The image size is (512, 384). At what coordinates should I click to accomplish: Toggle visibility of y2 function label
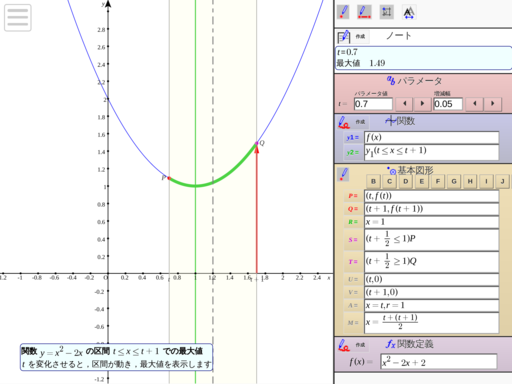[x=353, y=152]
